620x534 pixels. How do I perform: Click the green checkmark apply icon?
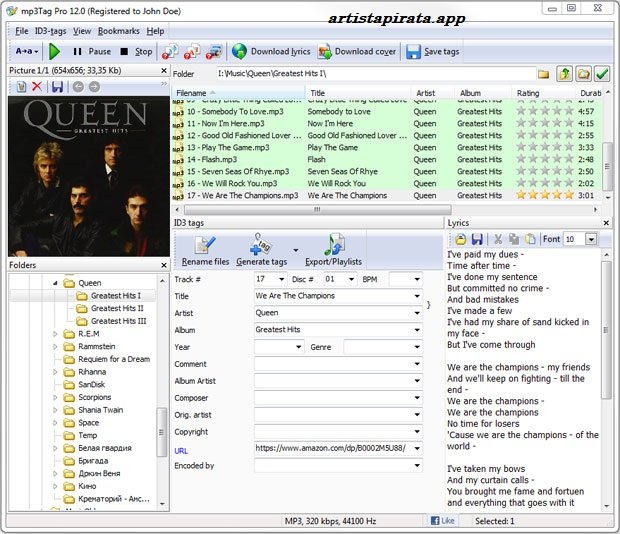(x=602, y=74)
